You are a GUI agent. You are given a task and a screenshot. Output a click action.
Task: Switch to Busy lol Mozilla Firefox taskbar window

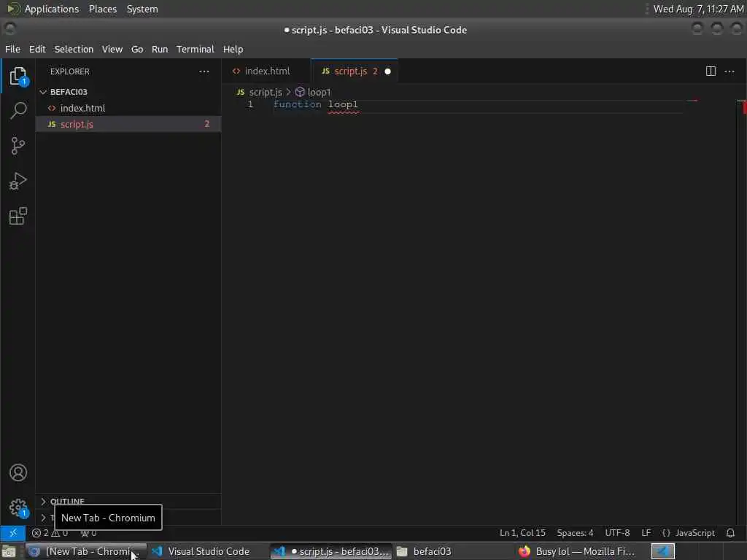coord(577,551)
